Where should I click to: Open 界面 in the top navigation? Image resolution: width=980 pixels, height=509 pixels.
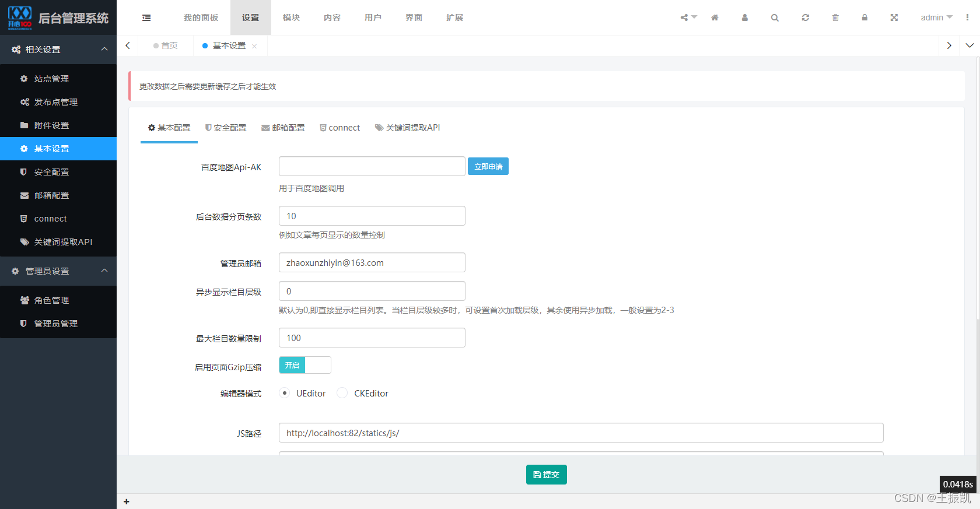(414, 17)
